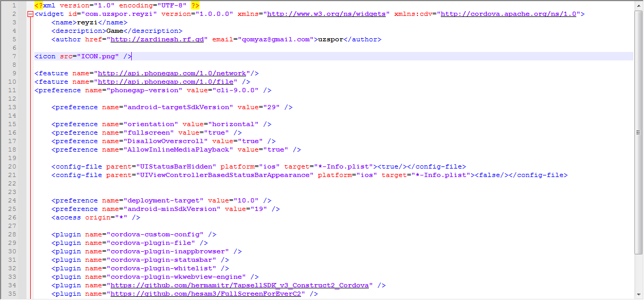The height and width of the screenshot is (300, 644).
Task: Click the <true/> tag on line 20
Action: pyautogui.click(x=392, y=166)
